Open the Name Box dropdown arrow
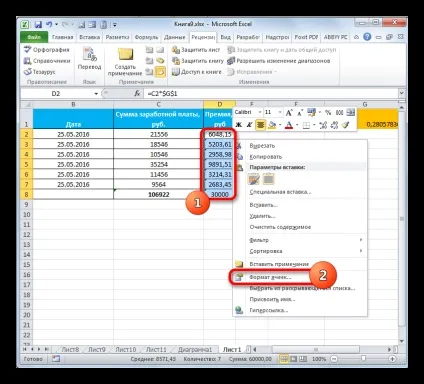Screen dimensions: 424x384 point(96,94)
